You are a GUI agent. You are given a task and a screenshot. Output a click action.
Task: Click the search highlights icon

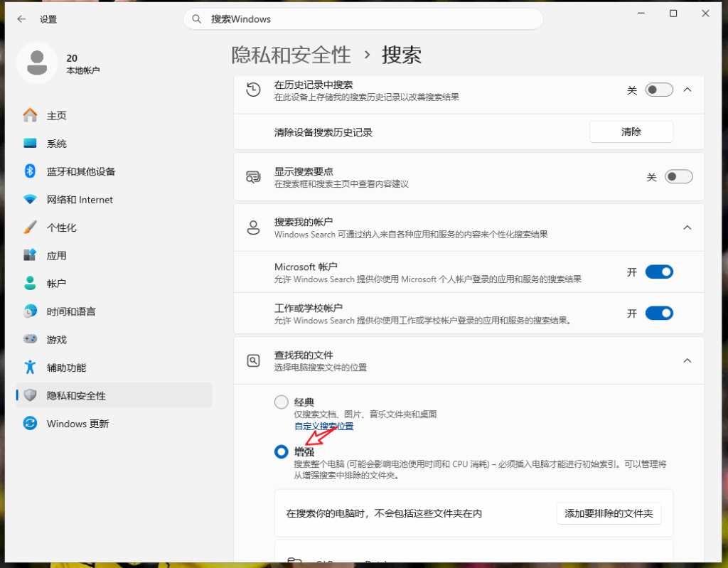click(254, 177)
